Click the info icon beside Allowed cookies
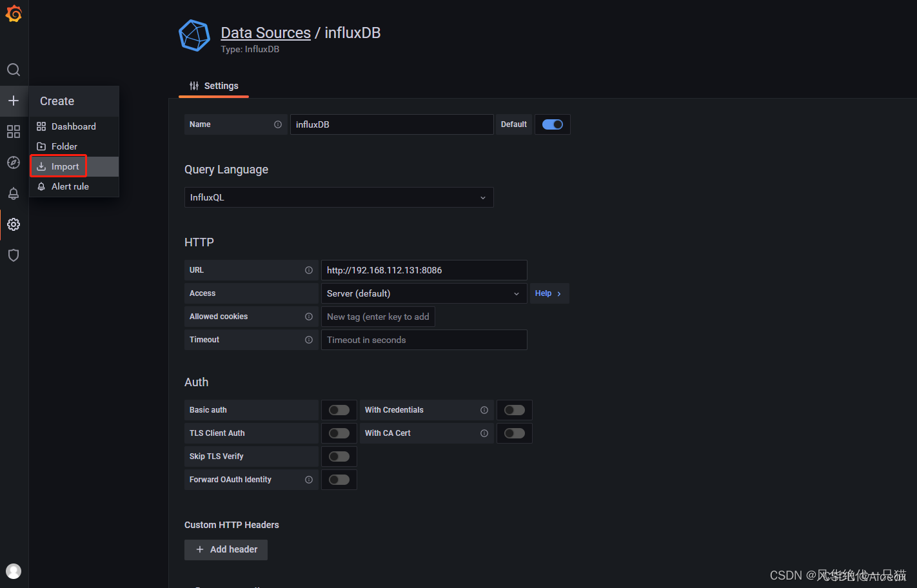The width and height of the screenshot is (917, 588). click(x=309, y=317)
